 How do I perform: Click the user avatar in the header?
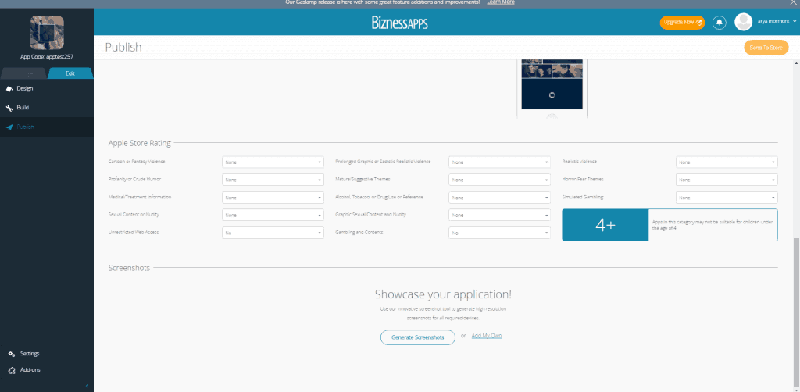[743, 22]
